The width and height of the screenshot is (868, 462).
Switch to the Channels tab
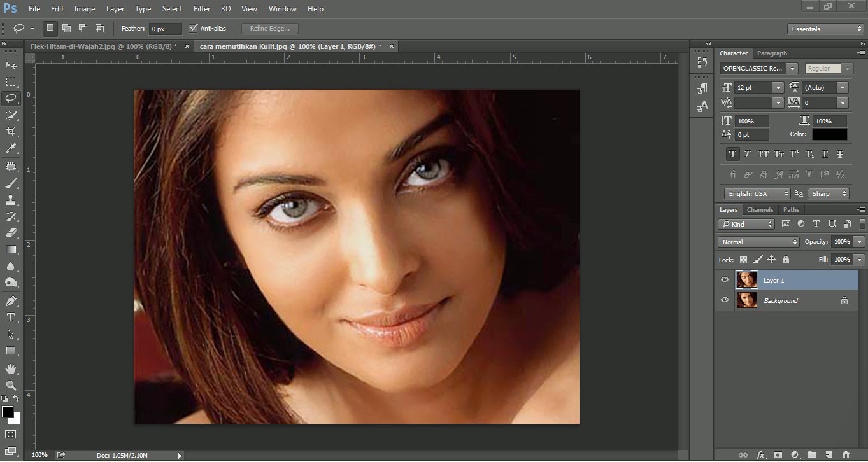[760, 209]
